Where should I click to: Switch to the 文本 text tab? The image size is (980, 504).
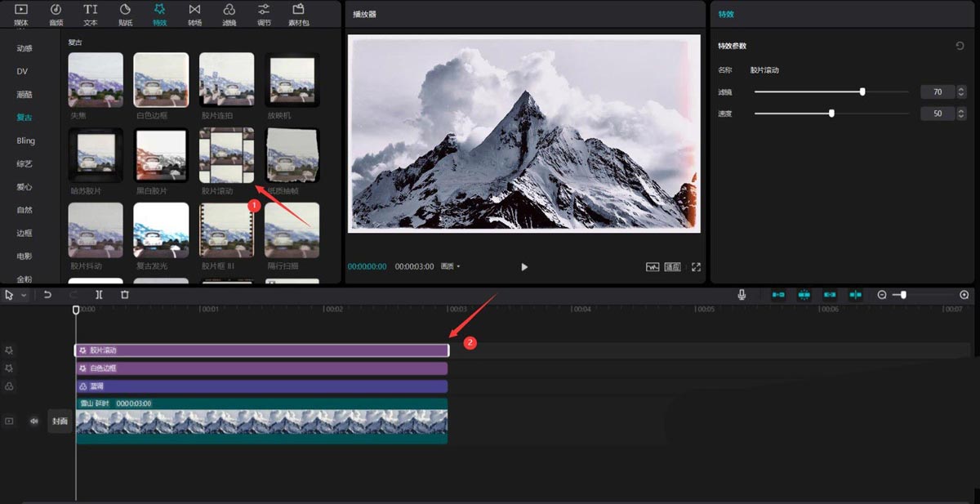(x=90, y=13)
